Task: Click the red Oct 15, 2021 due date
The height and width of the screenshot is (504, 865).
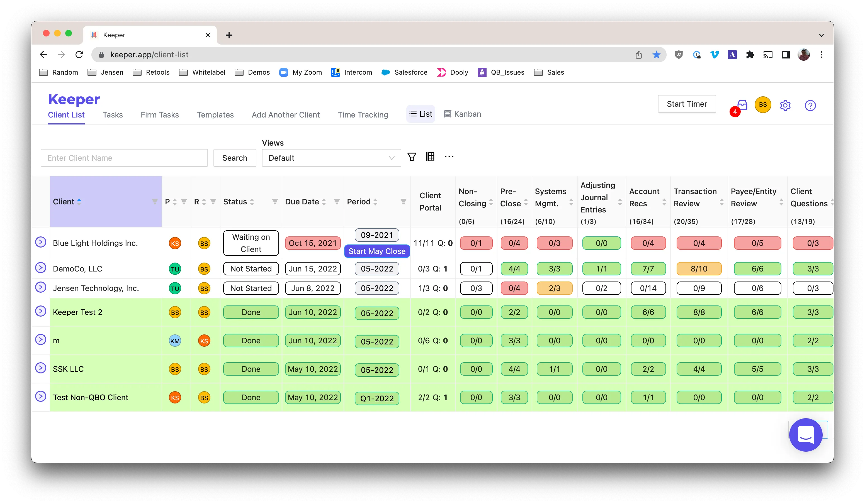Action: pyautogui.click(x=313, y=243)
